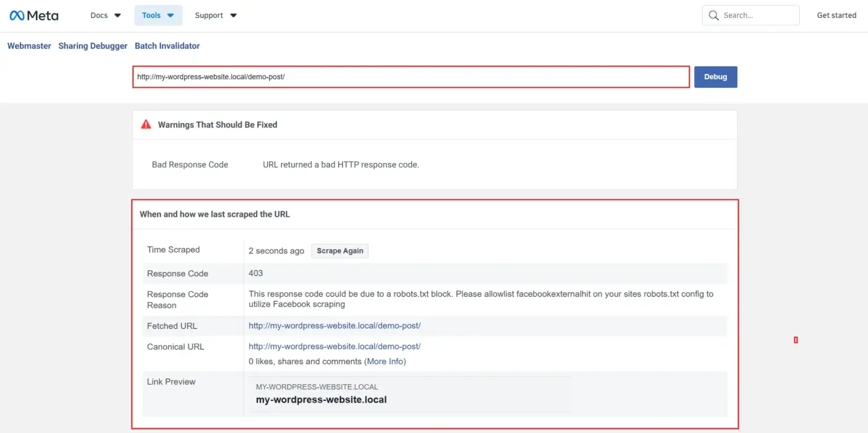The width and height of the screenshot is (868, 433).
Task: Click the red warning triangle icon
Action: click(146, 125)
